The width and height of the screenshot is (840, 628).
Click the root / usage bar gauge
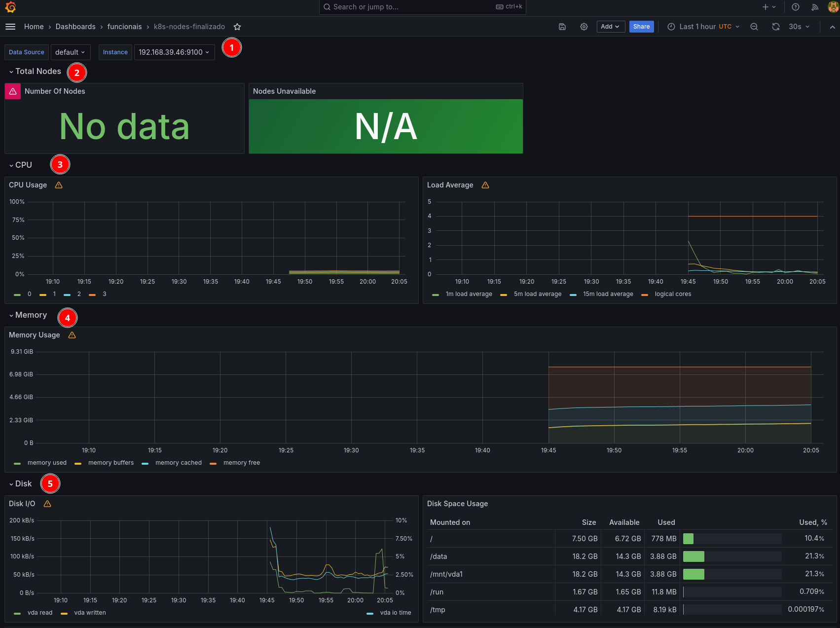(x=732, y=539)
